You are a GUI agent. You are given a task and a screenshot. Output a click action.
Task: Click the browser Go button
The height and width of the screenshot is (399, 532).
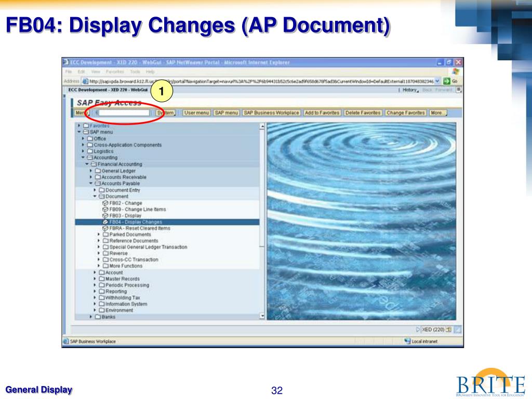coord(450,81)
